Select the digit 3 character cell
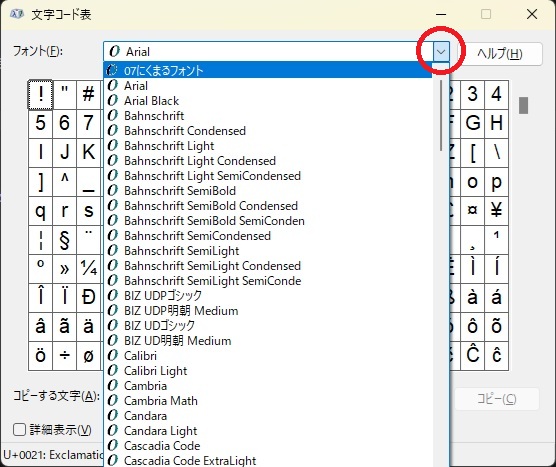 472,95
